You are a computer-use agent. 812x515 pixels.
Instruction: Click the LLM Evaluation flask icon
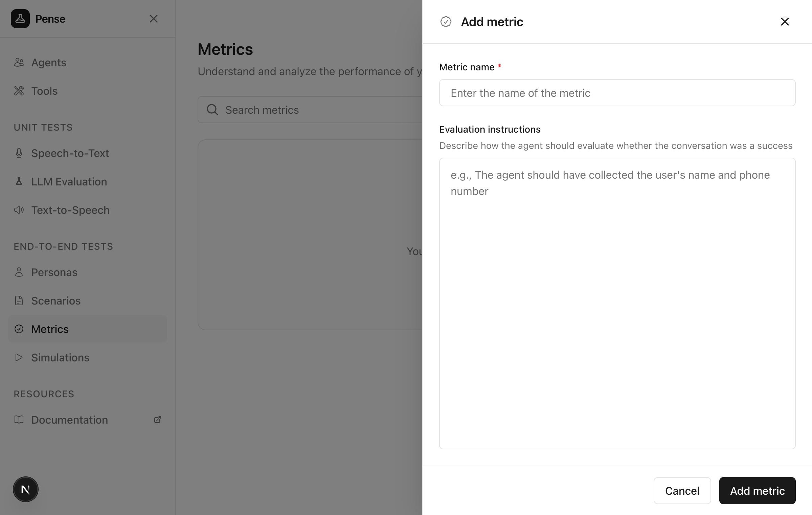(19, 181)
